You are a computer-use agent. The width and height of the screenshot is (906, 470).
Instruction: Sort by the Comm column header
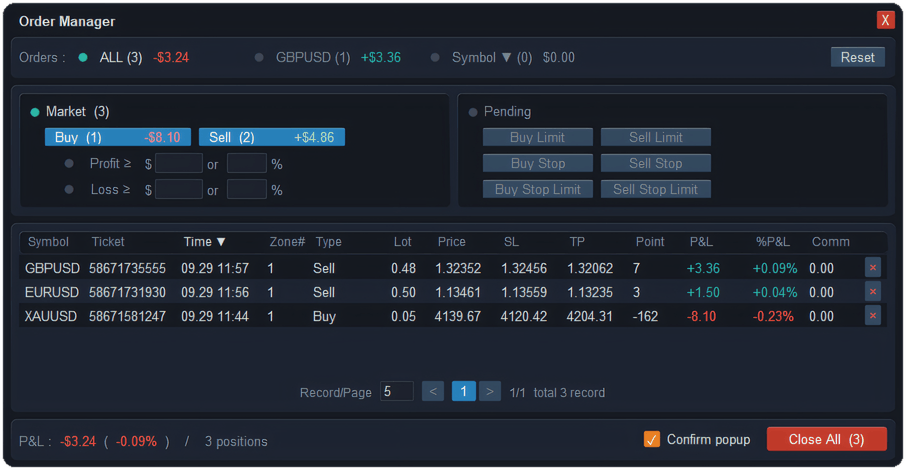point(830,242)
